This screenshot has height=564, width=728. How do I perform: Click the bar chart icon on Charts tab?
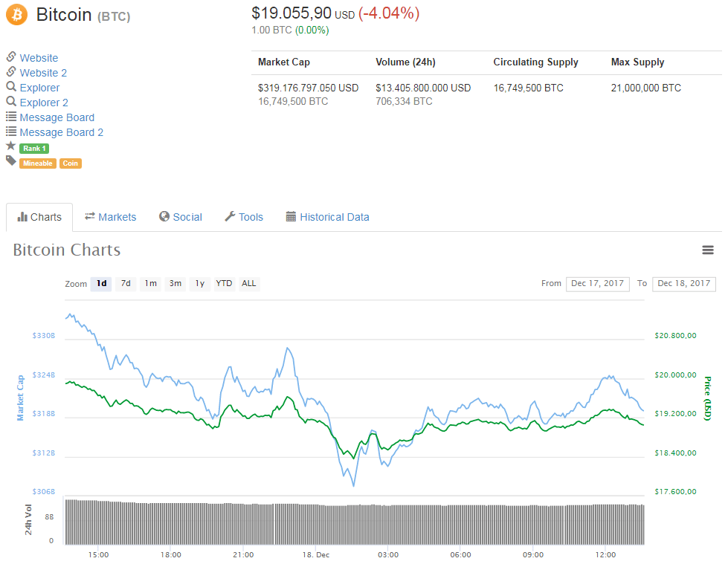pyautogui.click(x=22, y=216)
